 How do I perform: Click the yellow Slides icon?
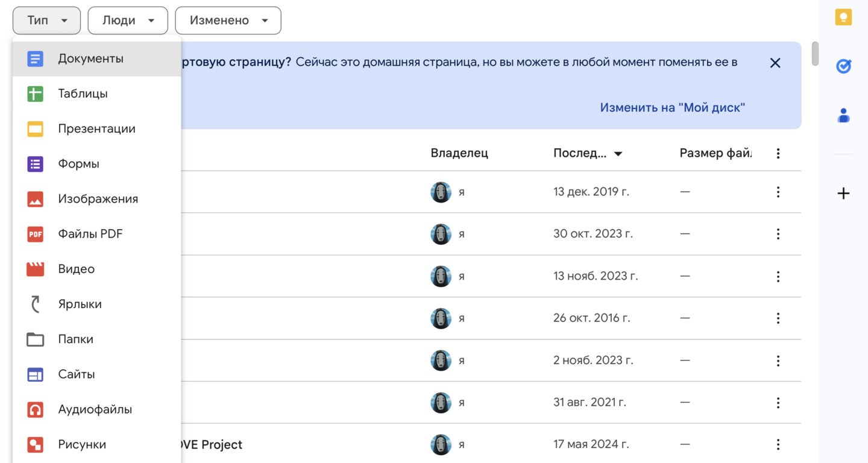pos(36,129)
